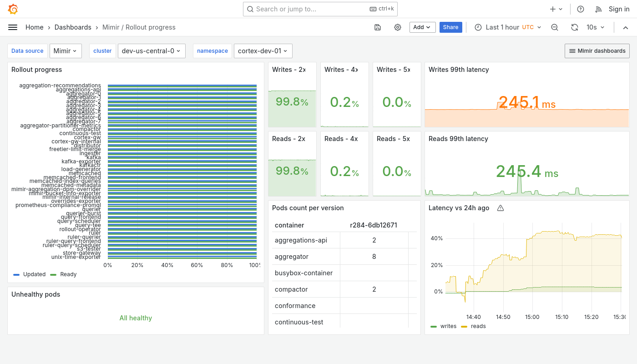
Task: Open the help question mark icon
Action: 580,9
